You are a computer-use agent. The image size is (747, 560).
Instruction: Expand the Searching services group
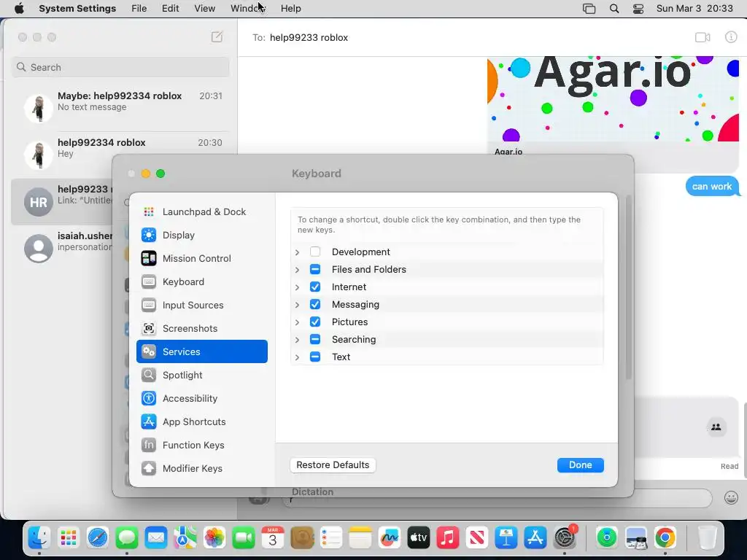pyautogui.click(x=298, y=340)
